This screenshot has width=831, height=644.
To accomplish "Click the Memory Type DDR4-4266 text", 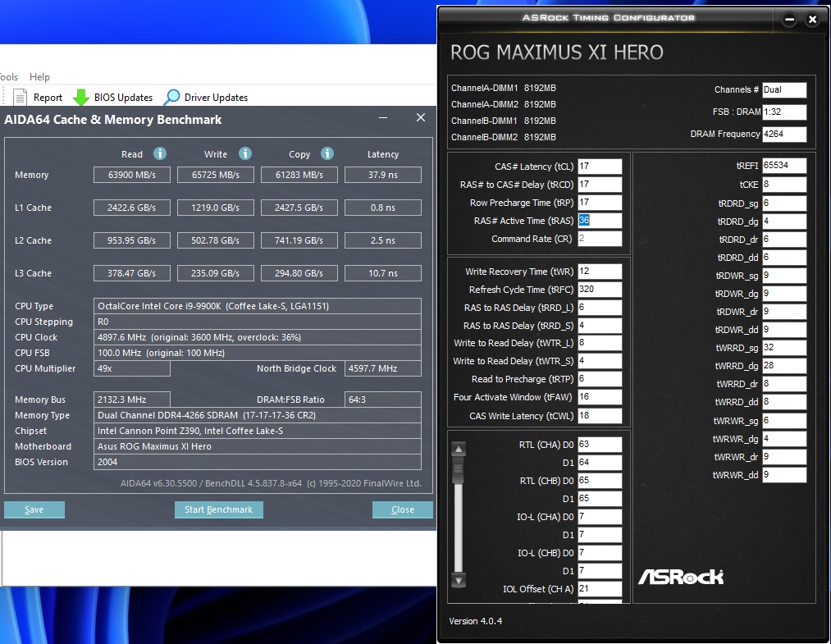I will [x=258, y=415].
